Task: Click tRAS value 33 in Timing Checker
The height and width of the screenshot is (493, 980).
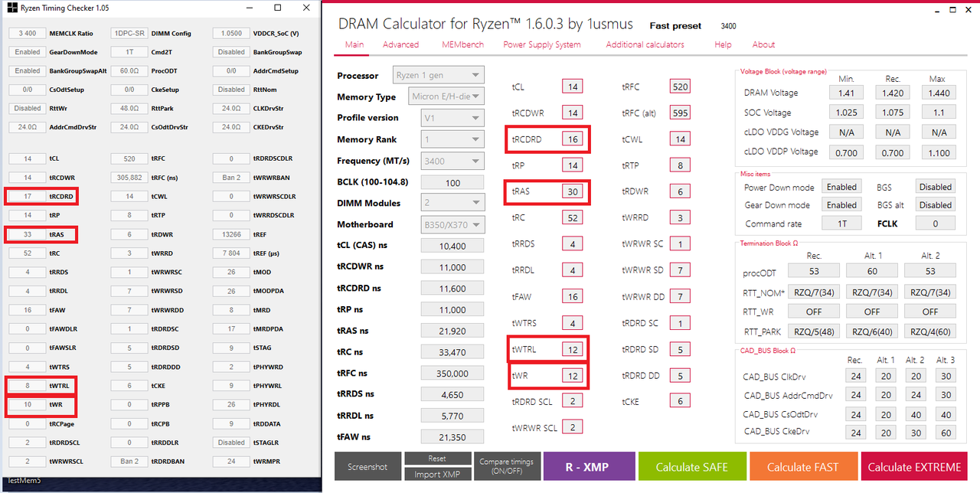Action: click(x=28, y=234)
